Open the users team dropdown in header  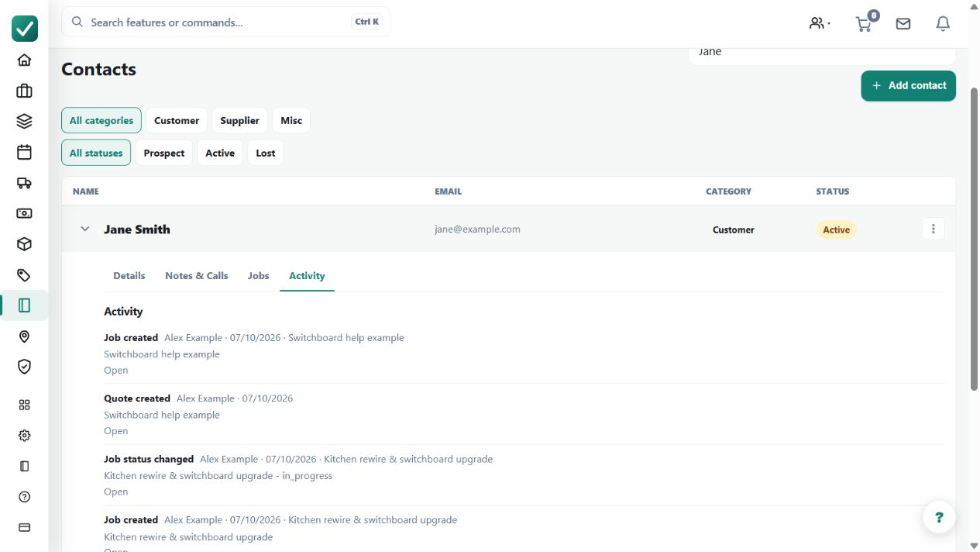[x=820, y=23]
